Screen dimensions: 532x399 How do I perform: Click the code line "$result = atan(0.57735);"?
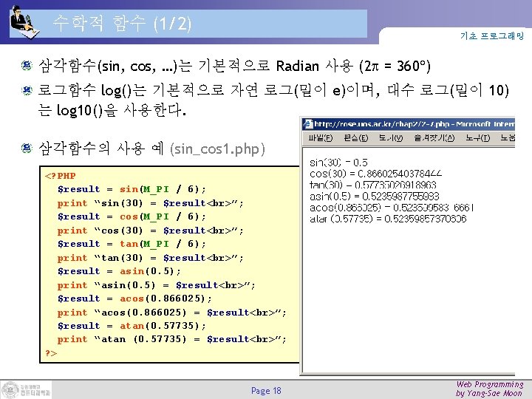(x=132, y=326)
